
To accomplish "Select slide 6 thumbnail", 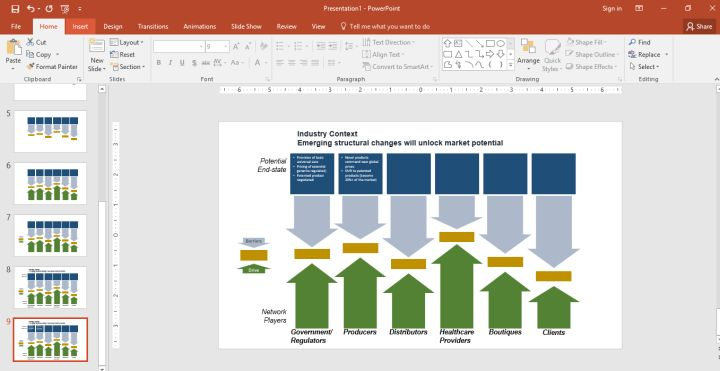I will coord(50,183).
